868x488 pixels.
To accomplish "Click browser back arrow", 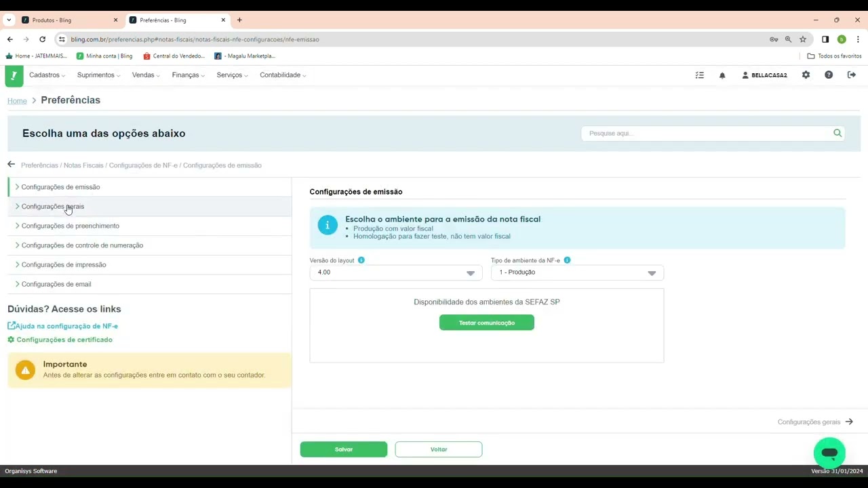I will [9, 39].
